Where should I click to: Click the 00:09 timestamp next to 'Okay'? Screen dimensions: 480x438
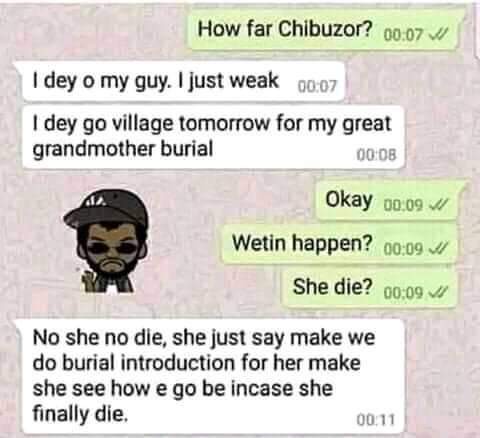[x=404, y=204]
